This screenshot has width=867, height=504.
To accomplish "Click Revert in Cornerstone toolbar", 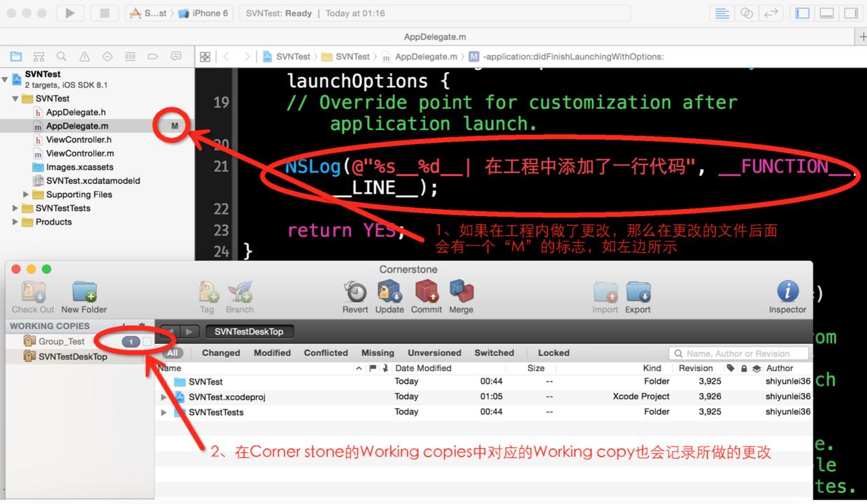I will coord(355,297).
